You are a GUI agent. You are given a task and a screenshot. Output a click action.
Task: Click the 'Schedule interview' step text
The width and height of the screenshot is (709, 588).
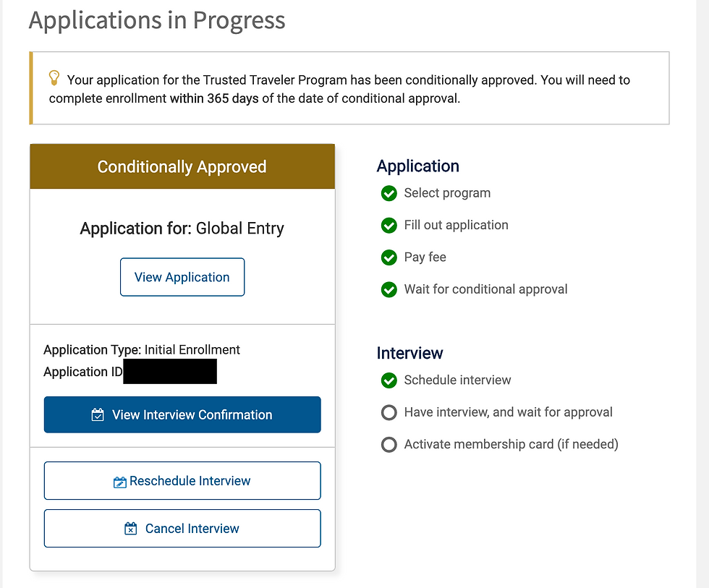457,380
